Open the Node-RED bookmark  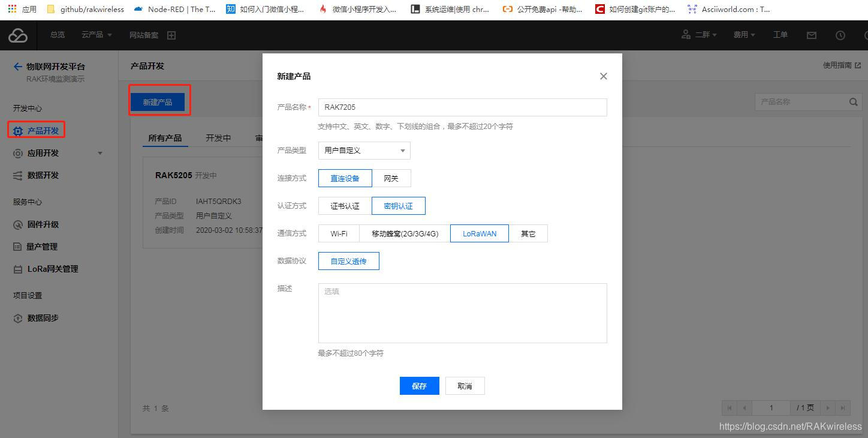(174, 9)
